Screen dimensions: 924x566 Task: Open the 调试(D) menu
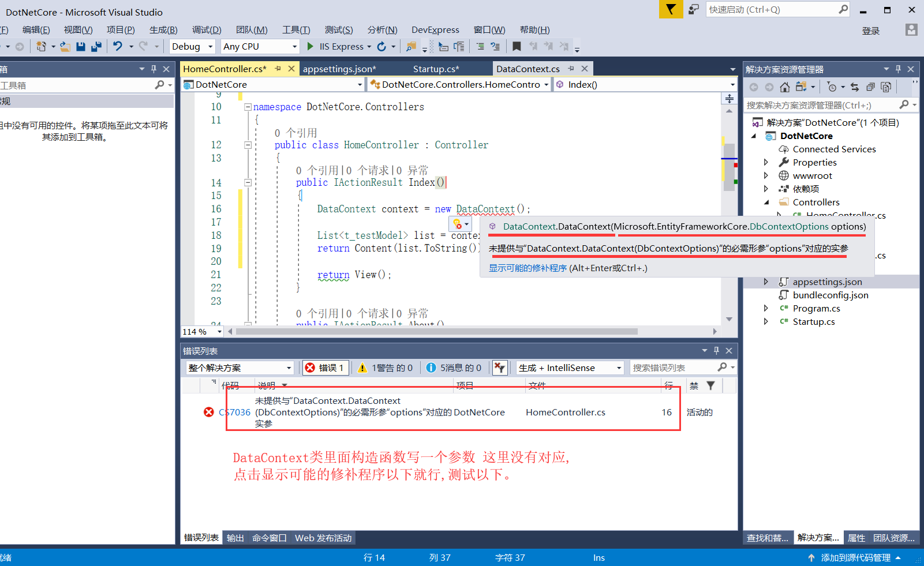(207, 29)
